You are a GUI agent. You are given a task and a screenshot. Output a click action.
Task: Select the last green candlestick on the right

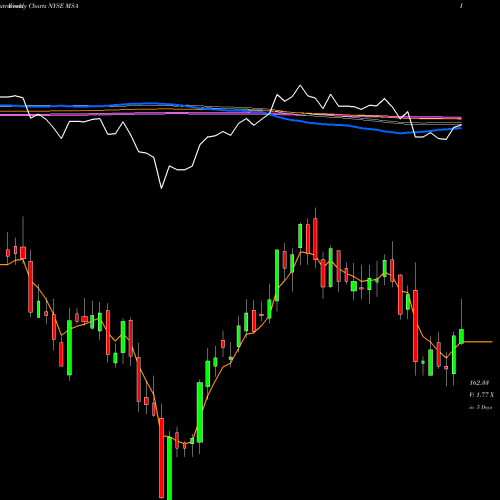tap(462, 336)
